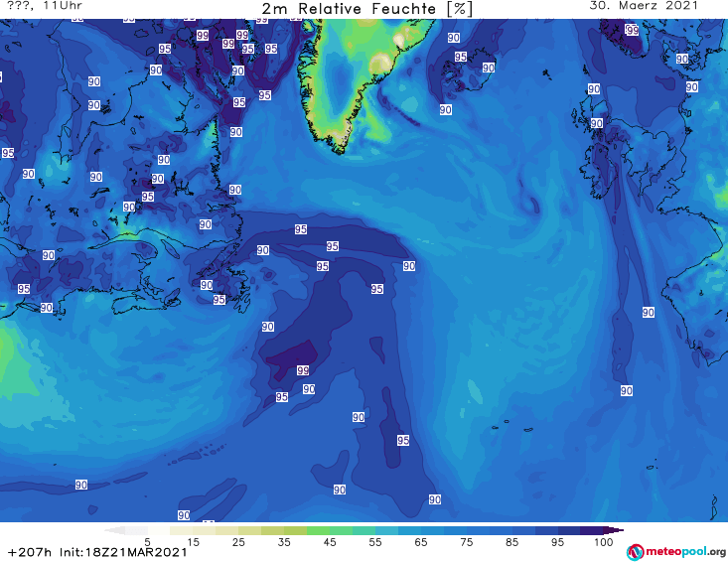The width and height of the screenshot is (728, 562).
Task: Click the forecast text '+207h Init:18Z21MAR2021'
Action: coord(97,552)
